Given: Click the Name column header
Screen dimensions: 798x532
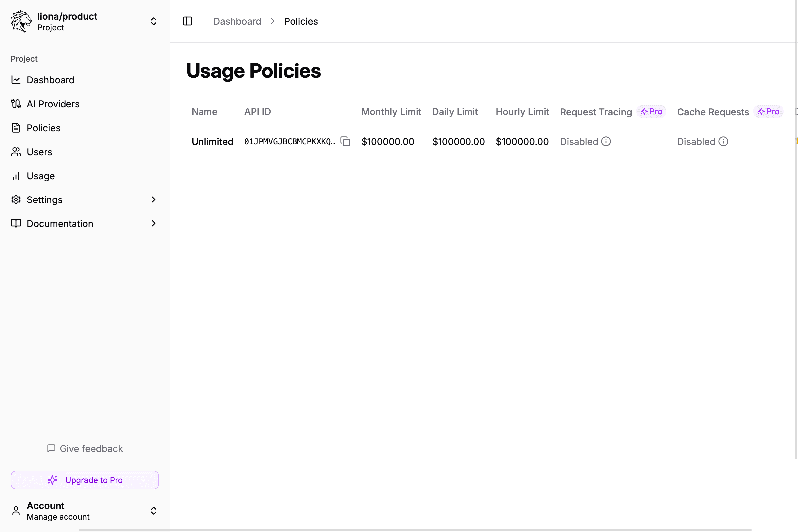Looking at the screenshot, I should (204, 112).
